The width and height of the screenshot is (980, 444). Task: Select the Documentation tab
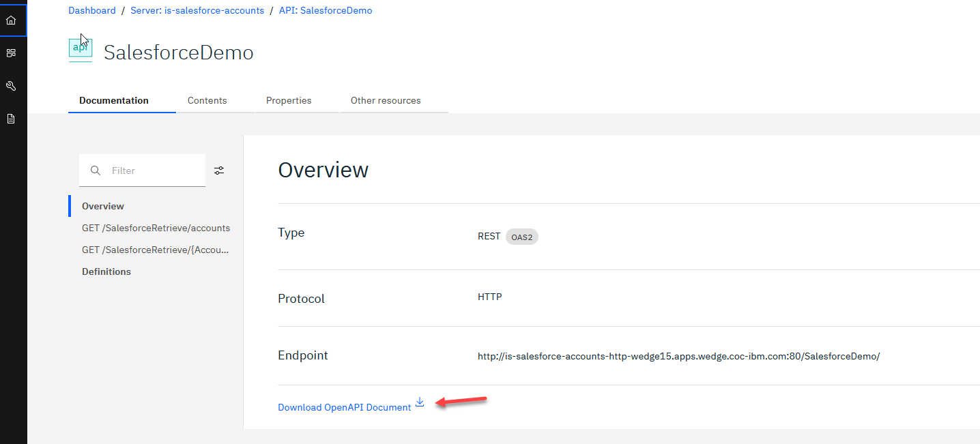114,100
